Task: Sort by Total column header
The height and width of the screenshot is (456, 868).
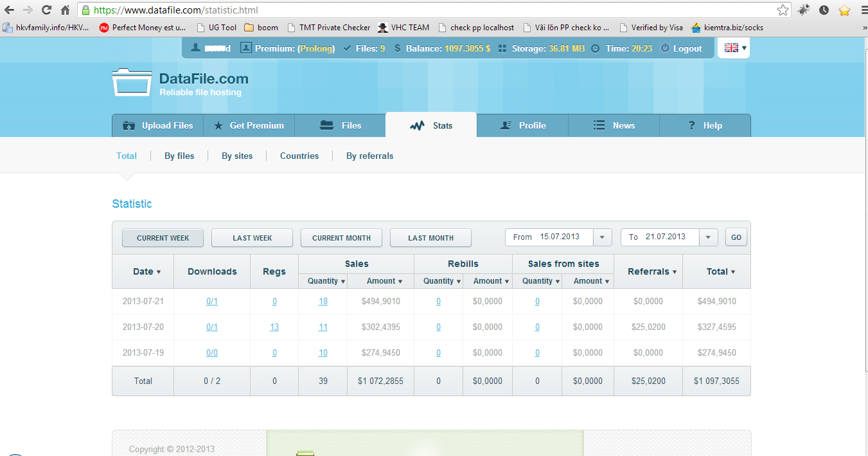Action: 720,271
